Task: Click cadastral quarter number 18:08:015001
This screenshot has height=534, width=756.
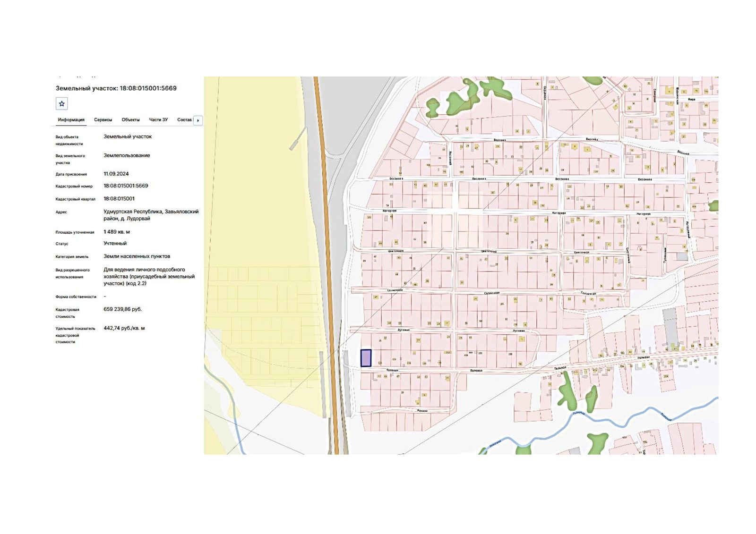Action: click(119, 199)
